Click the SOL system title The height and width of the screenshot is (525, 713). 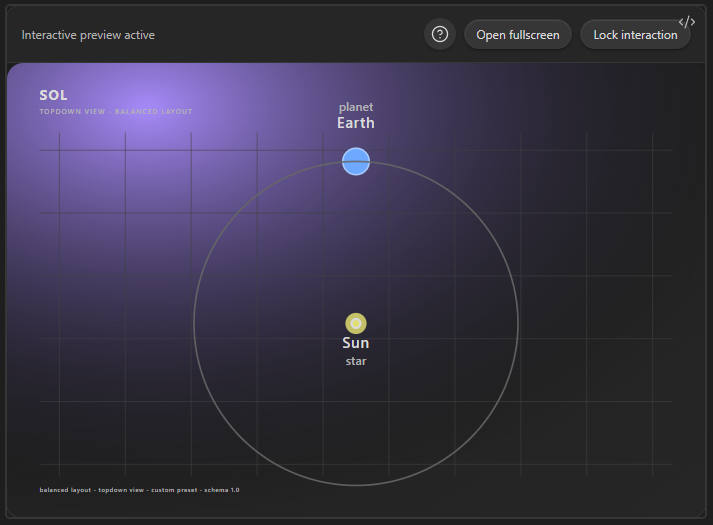(53, 95)
